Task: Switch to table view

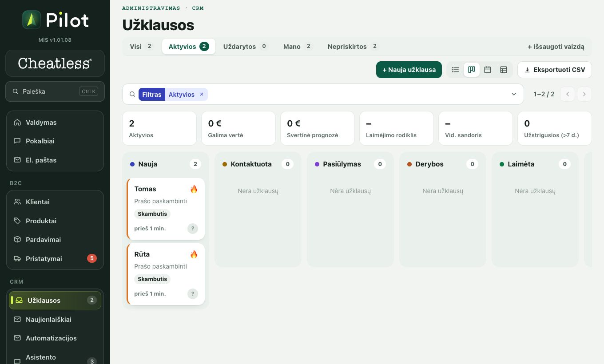Action: pos(504,70)
